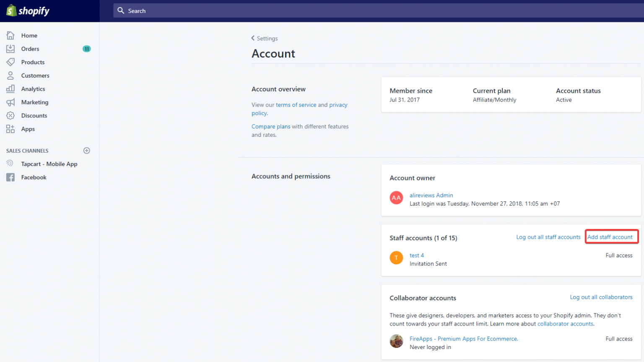Open the Facebook sales channel
644x362 pixels.
(34, 177)
